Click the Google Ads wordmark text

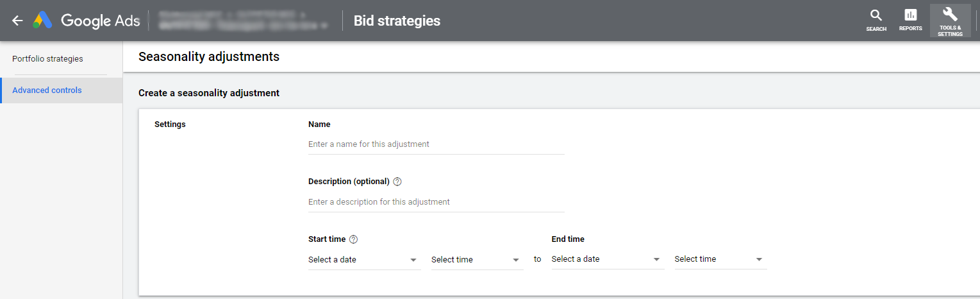tap(101, 21)
